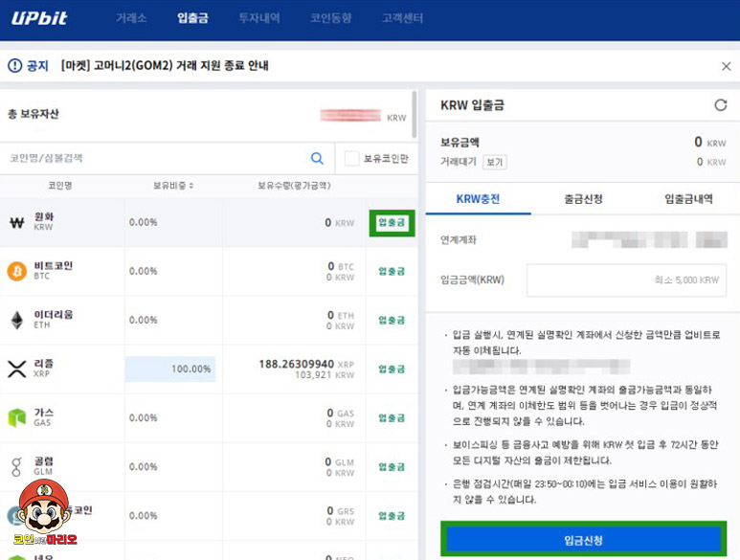
Task: Switch to the 출금신청 tab
Action: [x=583, y=199]
